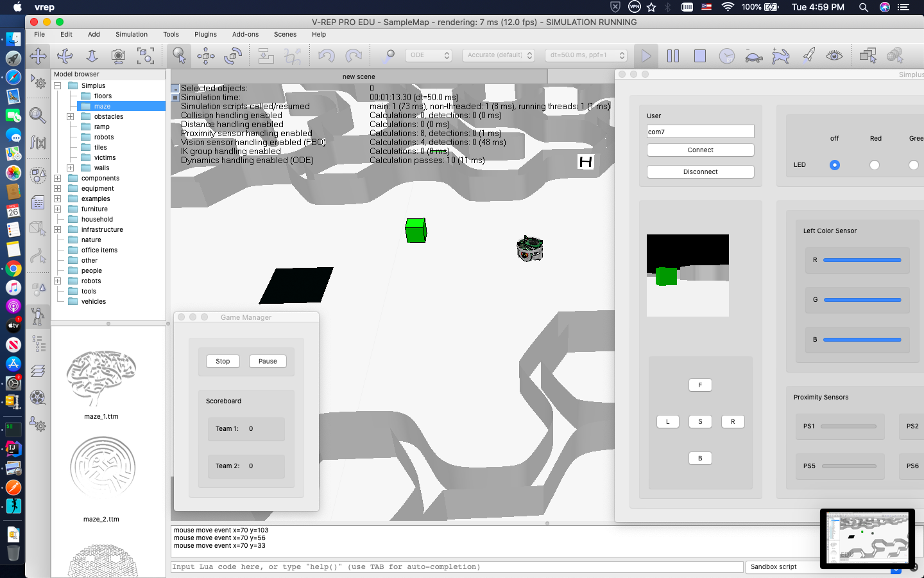Click the Lua code input field
The image size is (924, 578).
[458, 567]
